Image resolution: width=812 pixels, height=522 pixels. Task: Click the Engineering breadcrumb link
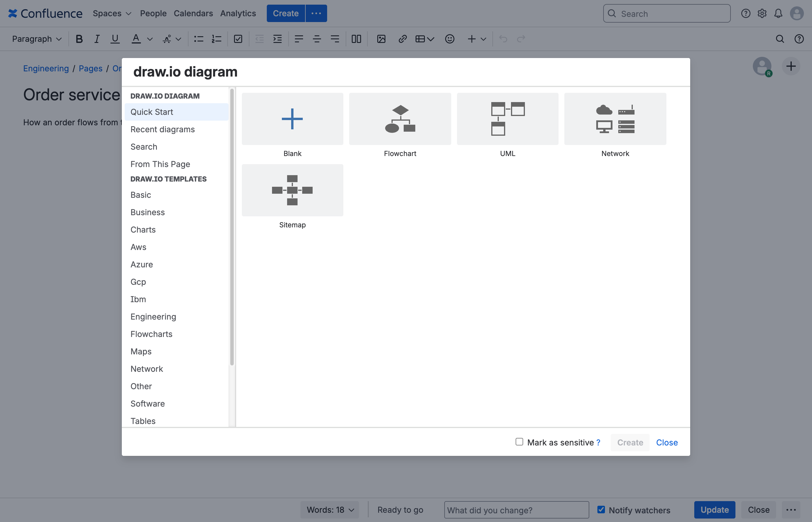pyautogui.click(x=46, y=68)
